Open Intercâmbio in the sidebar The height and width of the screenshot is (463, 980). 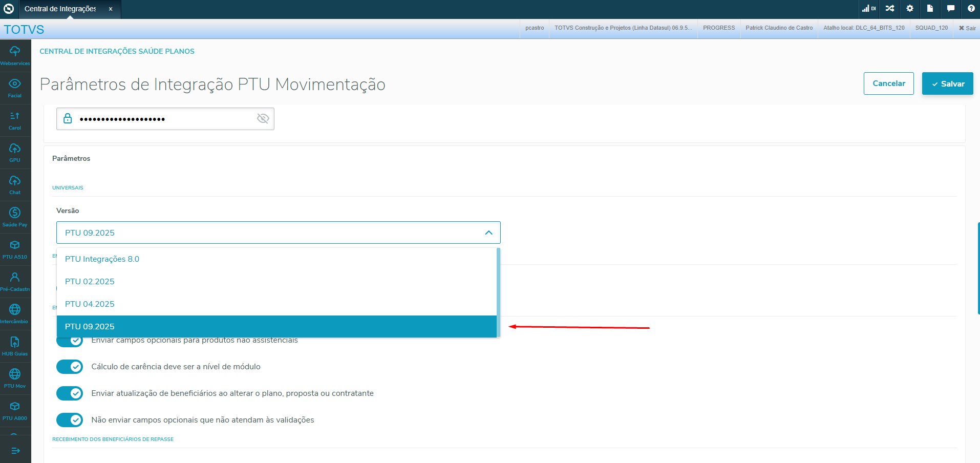pyautogui.click(x=15, y=314)
